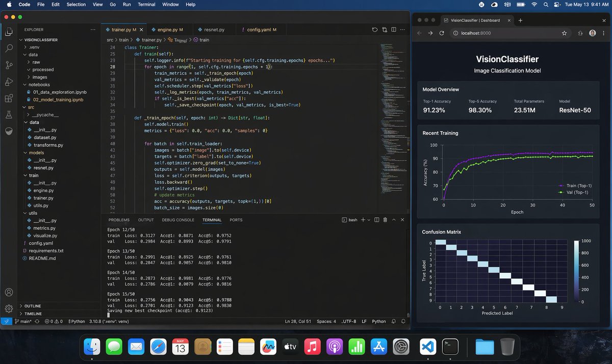Expand the OUTLINE section

[32, 306]
